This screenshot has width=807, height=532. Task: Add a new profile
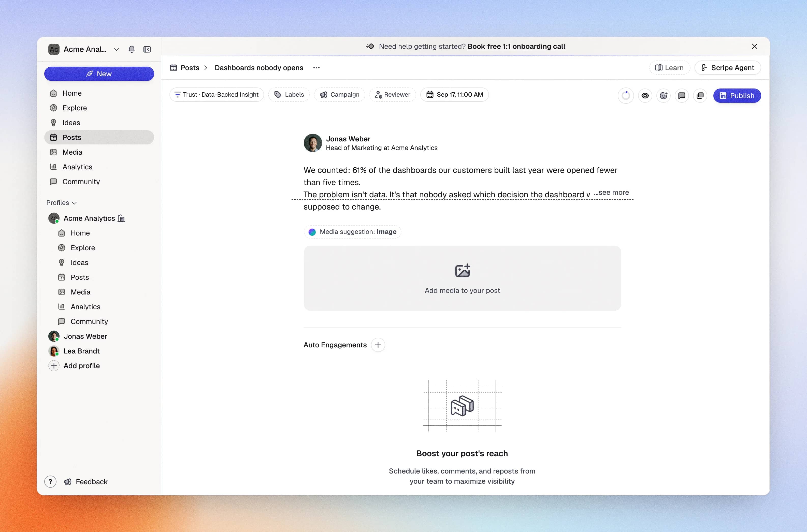coord(99,366)
